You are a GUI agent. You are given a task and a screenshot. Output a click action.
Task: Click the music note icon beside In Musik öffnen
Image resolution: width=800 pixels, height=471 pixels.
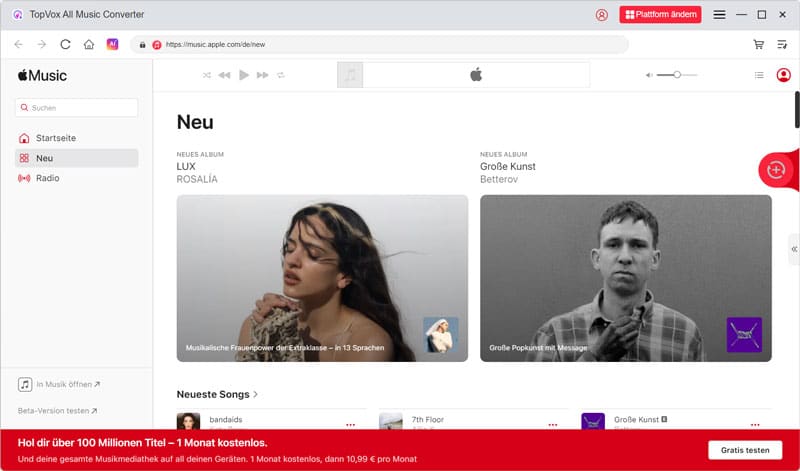(x=25, y=384)
